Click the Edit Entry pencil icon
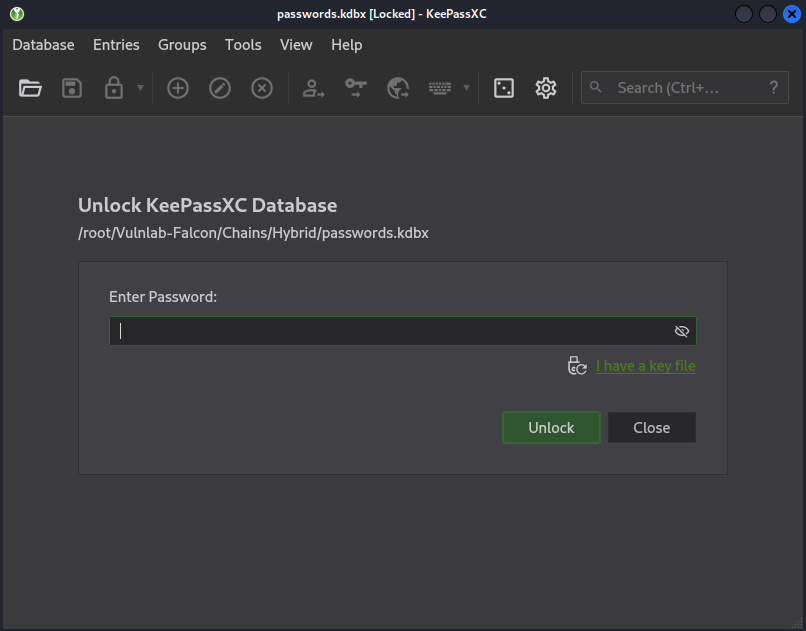The width and height of the screenshot is (806, 631). (220, 88)
